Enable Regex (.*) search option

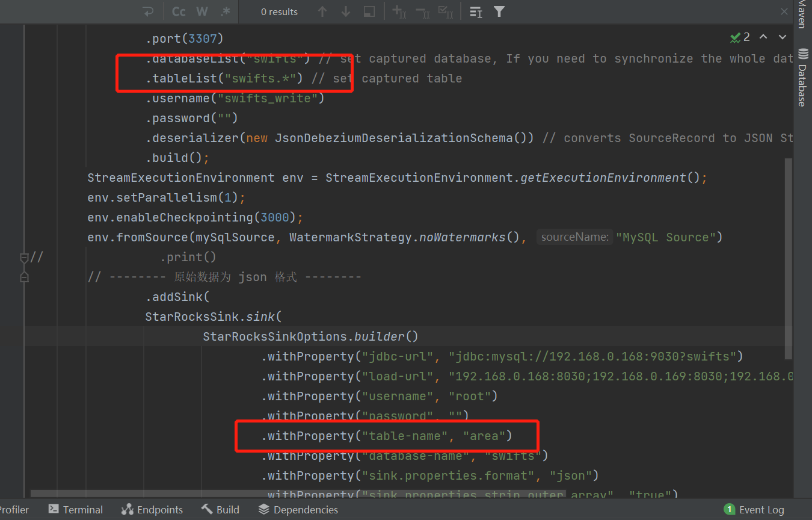click(225, 11)
